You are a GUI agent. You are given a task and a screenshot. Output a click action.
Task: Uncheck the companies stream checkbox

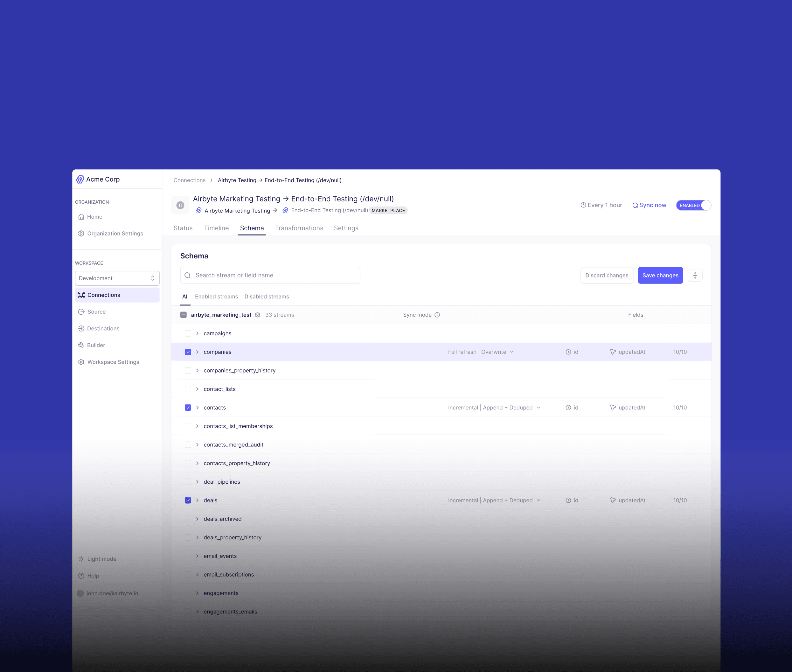[x=188, y=352]
